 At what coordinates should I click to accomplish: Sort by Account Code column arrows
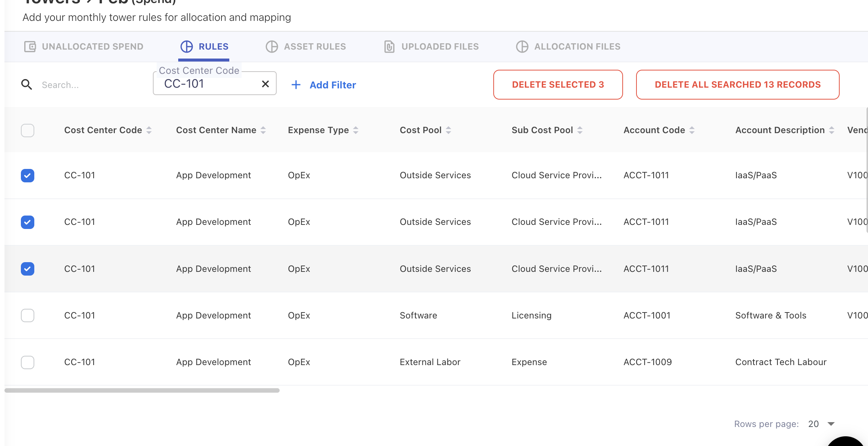click(692, 130)
